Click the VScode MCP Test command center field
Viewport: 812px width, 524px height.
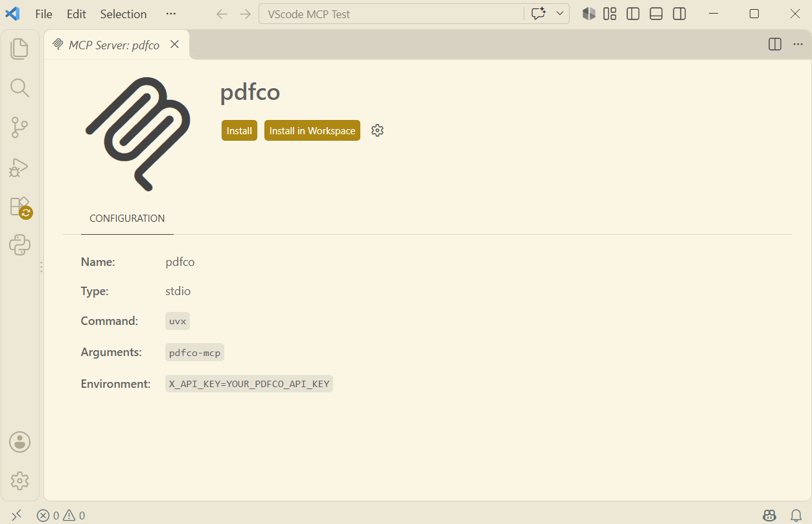point(391,14)
